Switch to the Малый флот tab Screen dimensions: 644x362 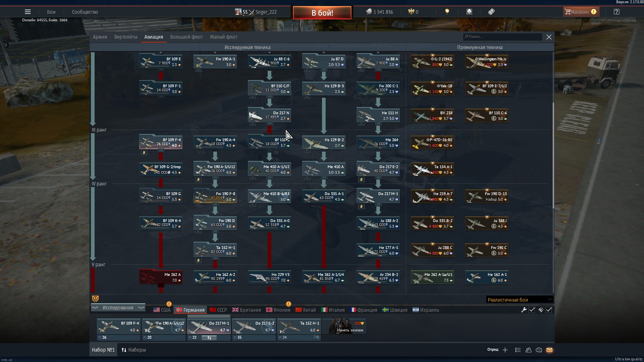tap(223, 37)
